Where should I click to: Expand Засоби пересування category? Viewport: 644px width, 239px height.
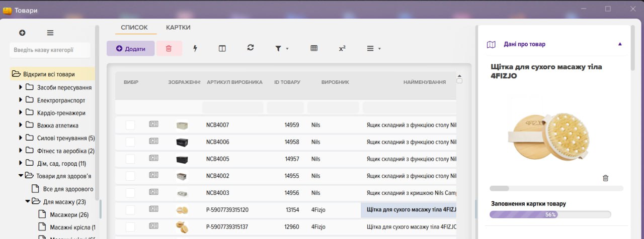(21, 87)
